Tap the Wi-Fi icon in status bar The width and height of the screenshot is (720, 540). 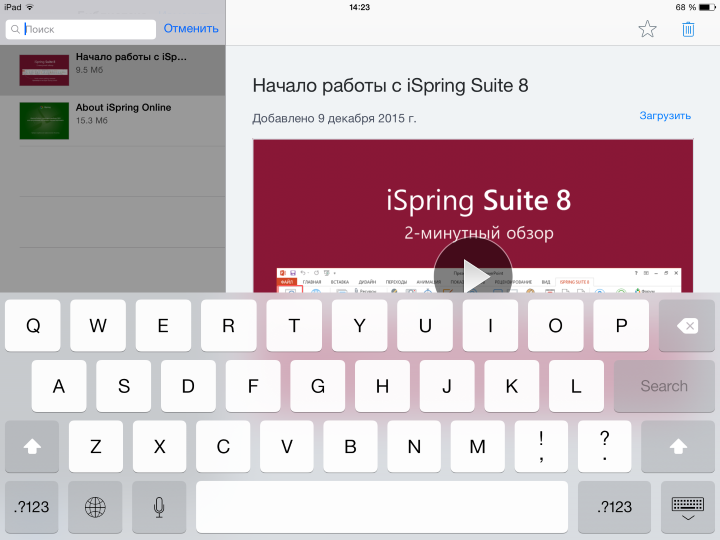tap(30, 7)
